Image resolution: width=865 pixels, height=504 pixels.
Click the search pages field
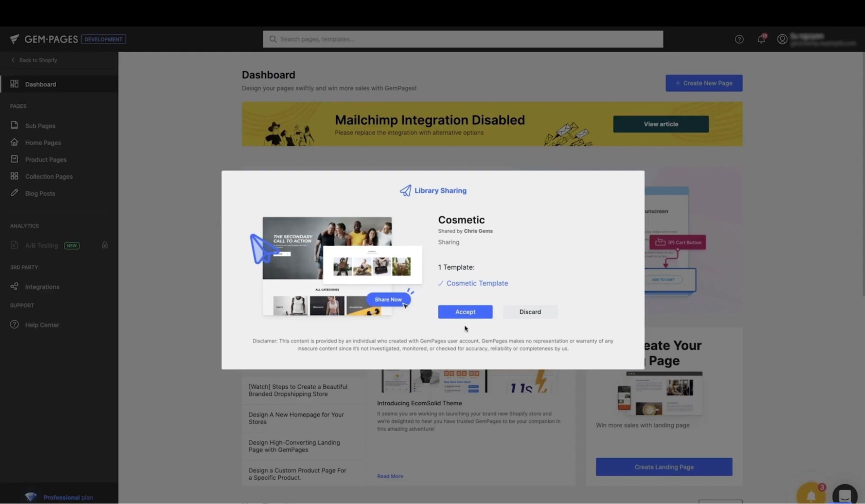[463, 39]
